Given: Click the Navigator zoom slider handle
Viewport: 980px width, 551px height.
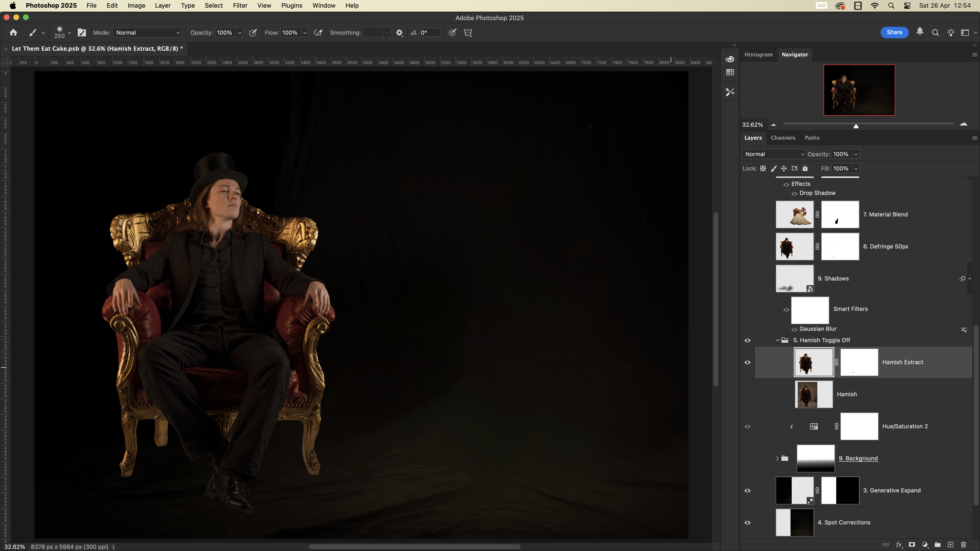Looking at the screenshot, I should coord(856,126).
